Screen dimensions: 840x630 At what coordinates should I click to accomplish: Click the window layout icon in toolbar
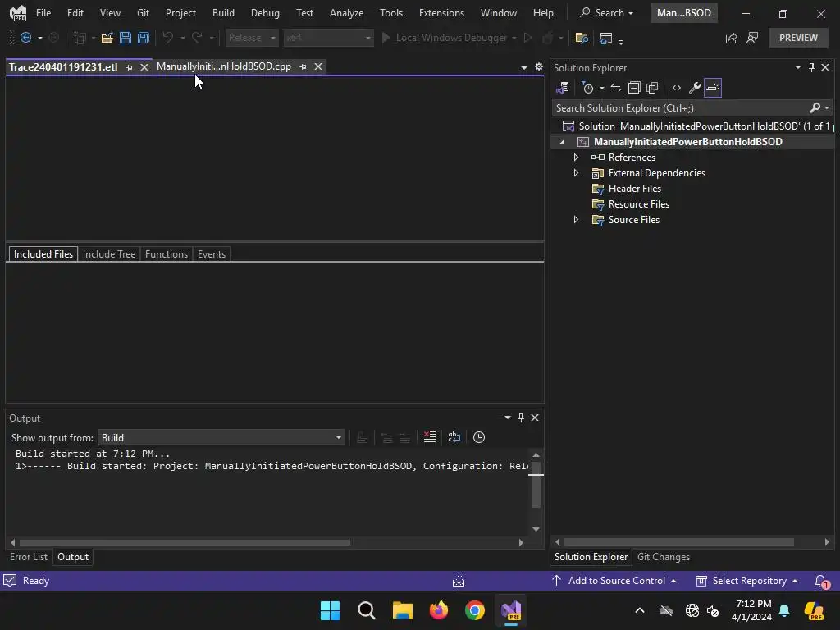(x=606, y=38)
